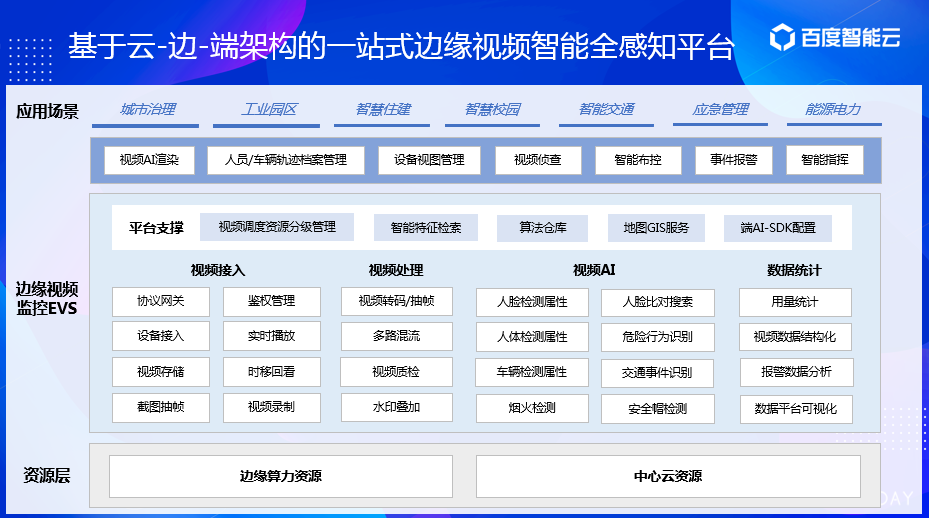This screenshot has height=518, width=929.
Task: Click the 截图抽帧 box
Action: pos(161,407)
